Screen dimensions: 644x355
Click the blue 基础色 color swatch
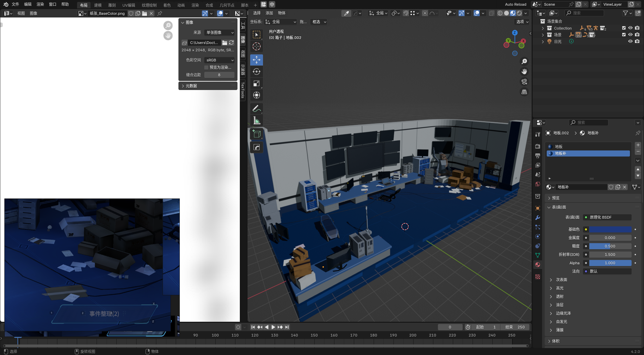coord(610,229)
